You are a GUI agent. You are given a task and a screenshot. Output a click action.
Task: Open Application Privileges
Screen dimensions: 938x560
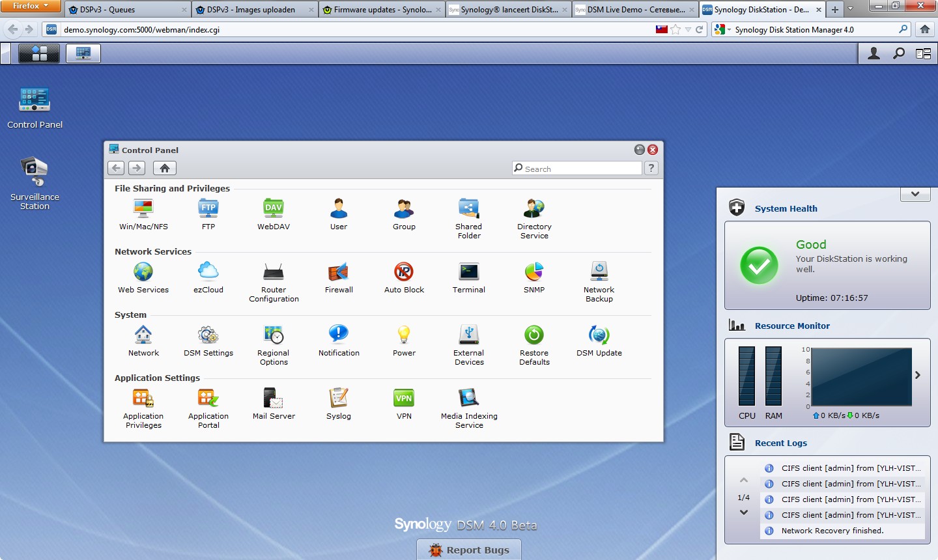pyautogui.click(x=143, y=408)
